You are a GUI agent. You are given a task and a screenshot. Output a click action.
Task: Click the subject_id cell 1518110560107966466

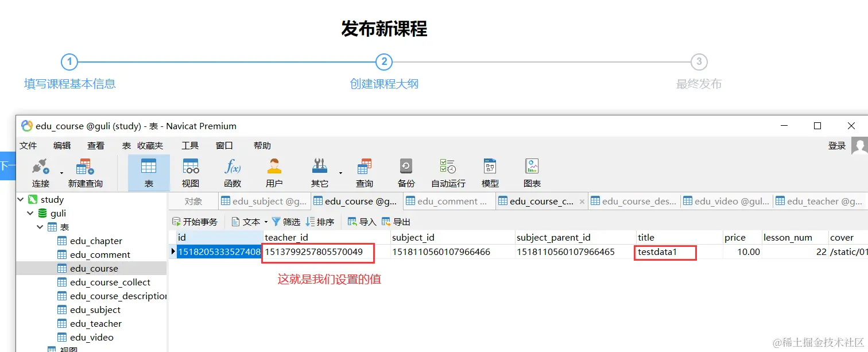[452, 252]
